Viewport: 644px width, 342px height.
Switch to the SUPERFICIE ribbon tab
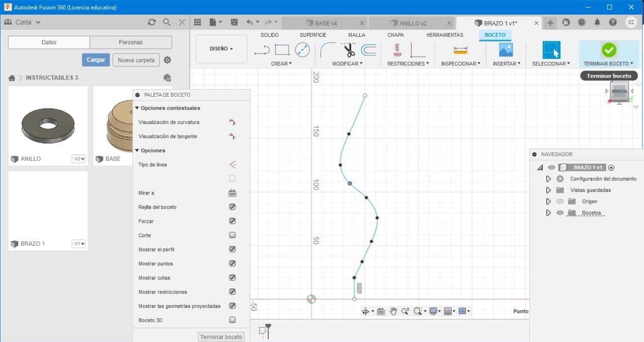[313, 35]
